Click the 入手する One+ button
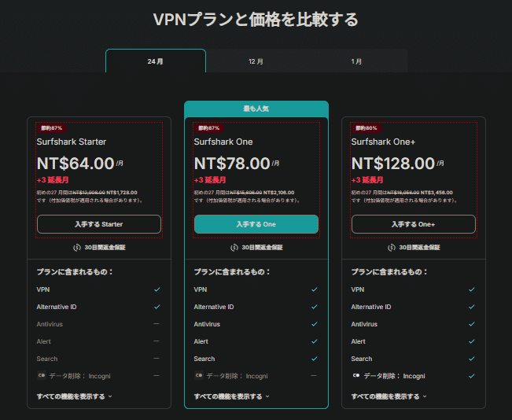512x420 pixels. click(x=414, y=224)
